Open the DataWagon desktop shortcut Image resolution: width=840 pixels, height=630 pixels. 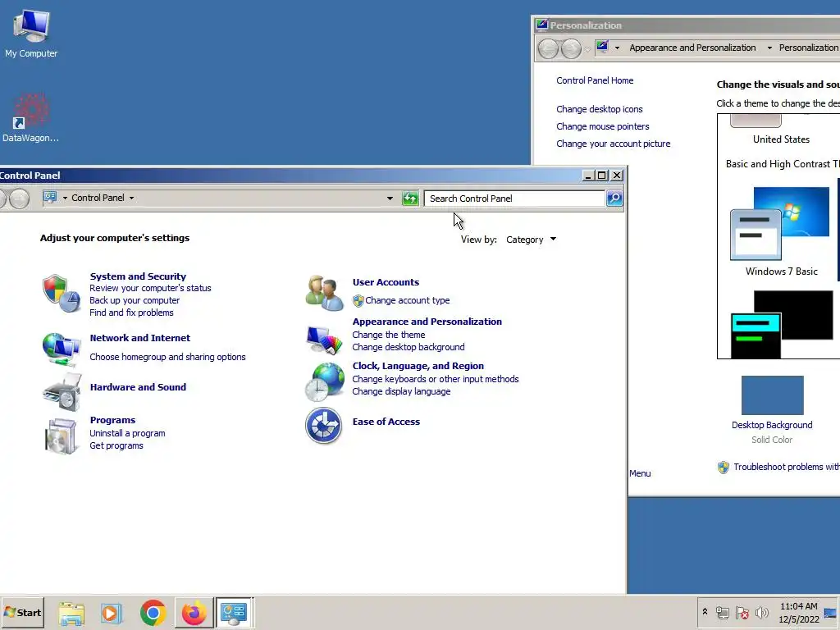[x=30, y=118]
